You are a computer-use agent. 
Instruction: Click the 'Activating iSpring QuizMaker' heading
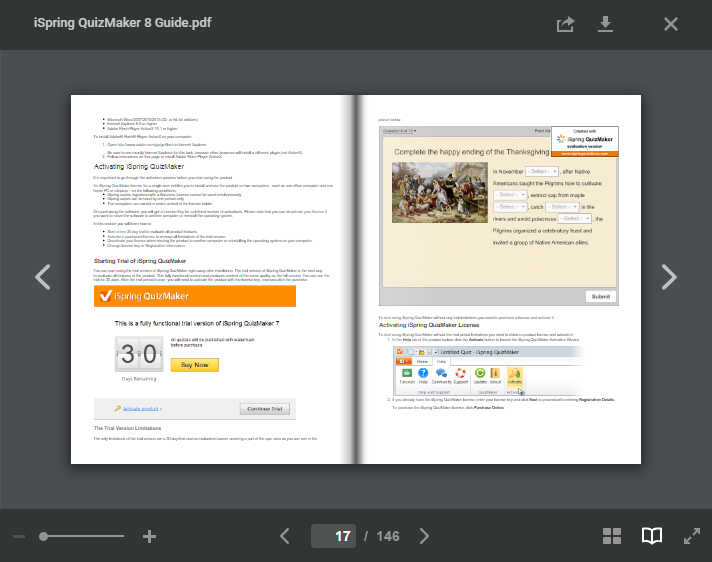pos(139,167)
